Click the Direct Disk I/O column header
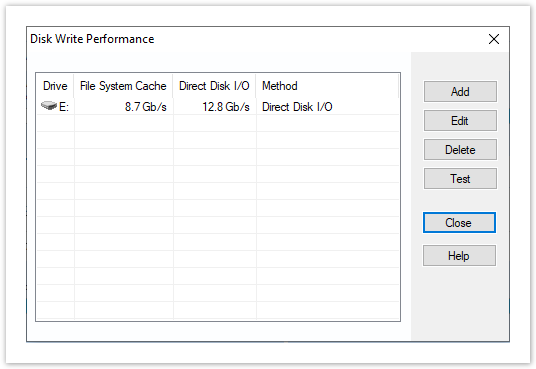 pos(214,85)
